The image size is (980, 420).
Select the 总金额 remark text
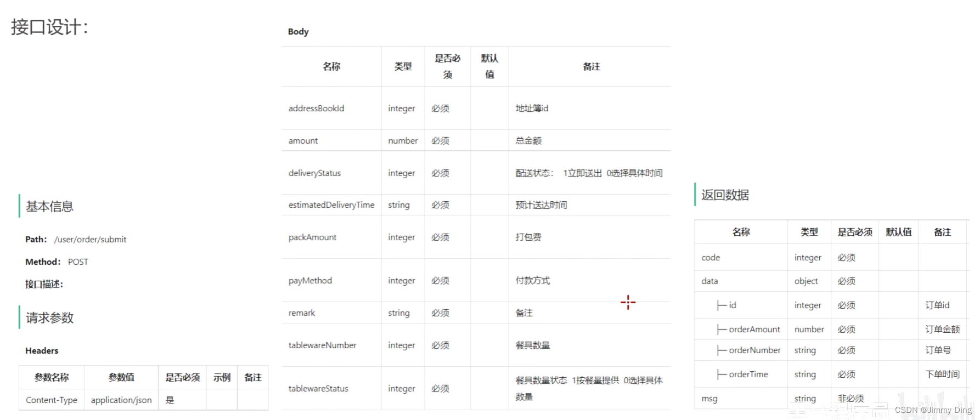point(528,140)
